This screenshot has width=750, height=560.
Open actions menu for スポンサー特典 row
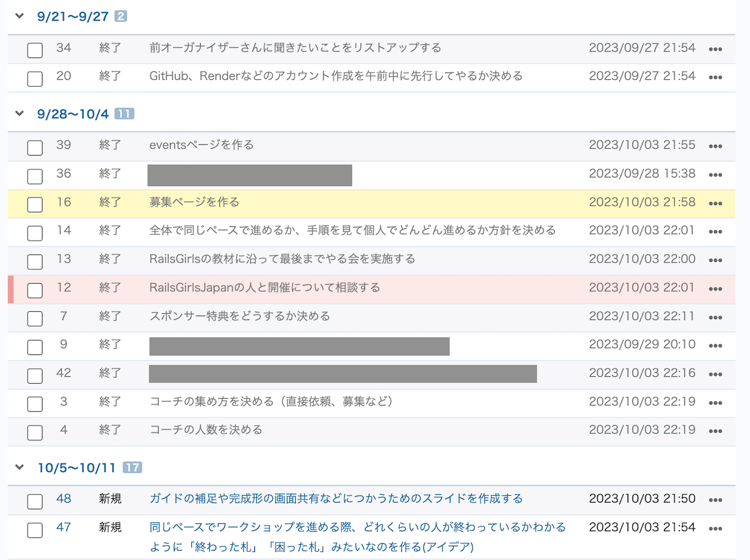715,317
